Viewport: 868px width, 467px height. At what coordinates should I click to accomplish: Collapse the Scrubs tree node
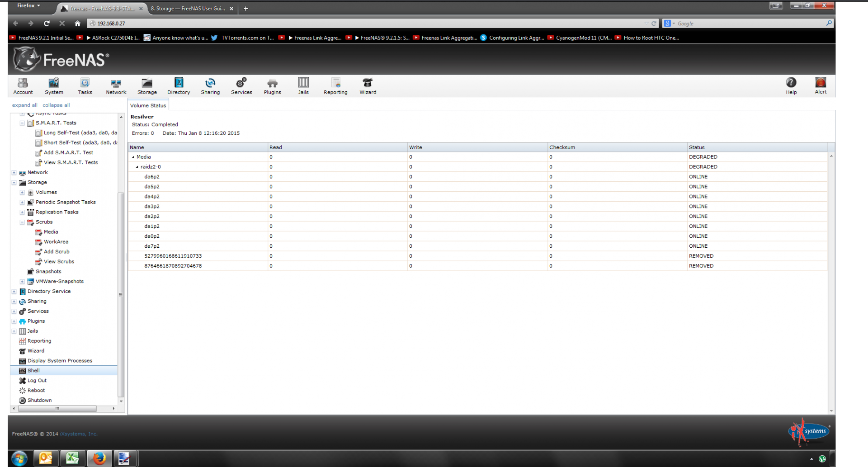(22, 222)
